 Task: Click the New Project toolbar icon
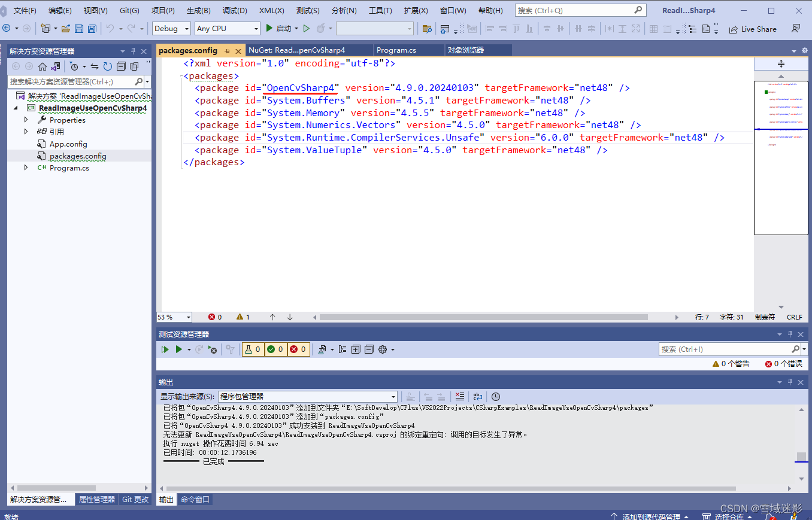pos(46,28)
